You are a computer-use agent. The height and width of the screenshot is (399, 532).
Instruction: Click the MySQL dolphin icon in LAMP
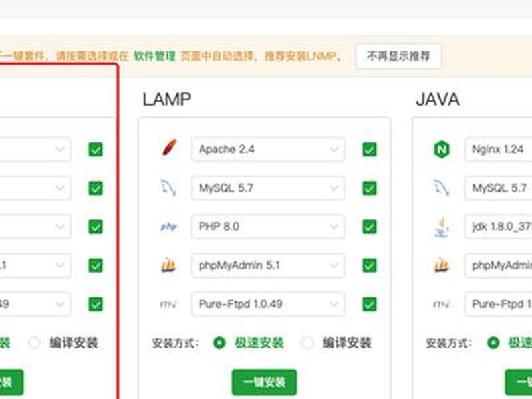click(168, 188)
